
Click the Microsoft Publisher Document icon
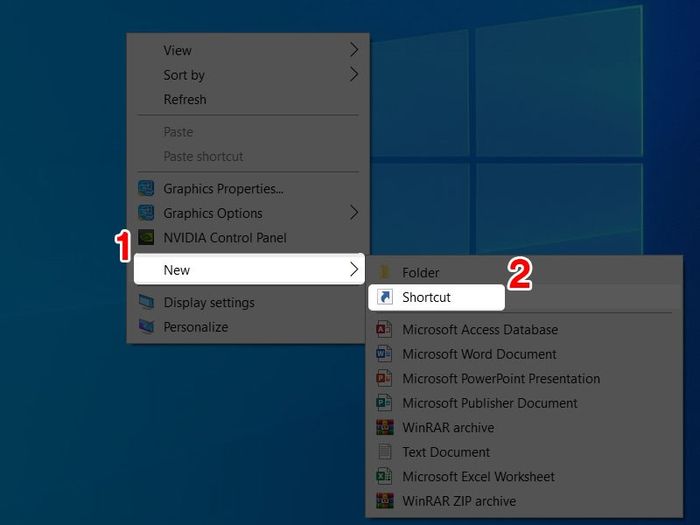tap(384, 403)
